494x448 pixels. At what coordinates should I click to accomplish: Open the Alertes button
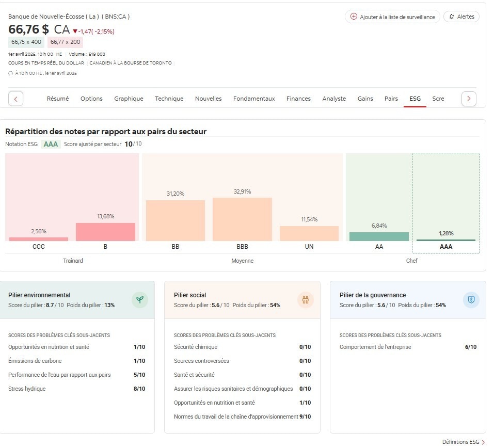point(461,17)
